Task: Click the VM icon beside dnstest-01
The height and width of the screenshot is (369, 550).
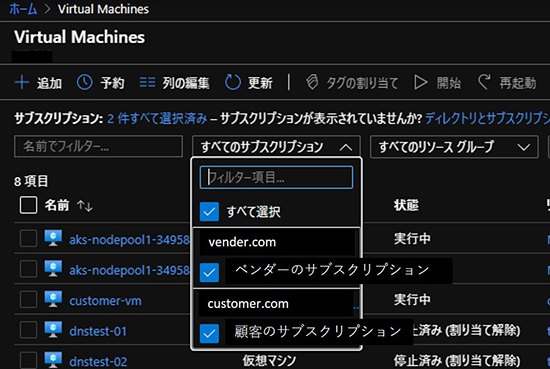Action: tap(53, 330)
